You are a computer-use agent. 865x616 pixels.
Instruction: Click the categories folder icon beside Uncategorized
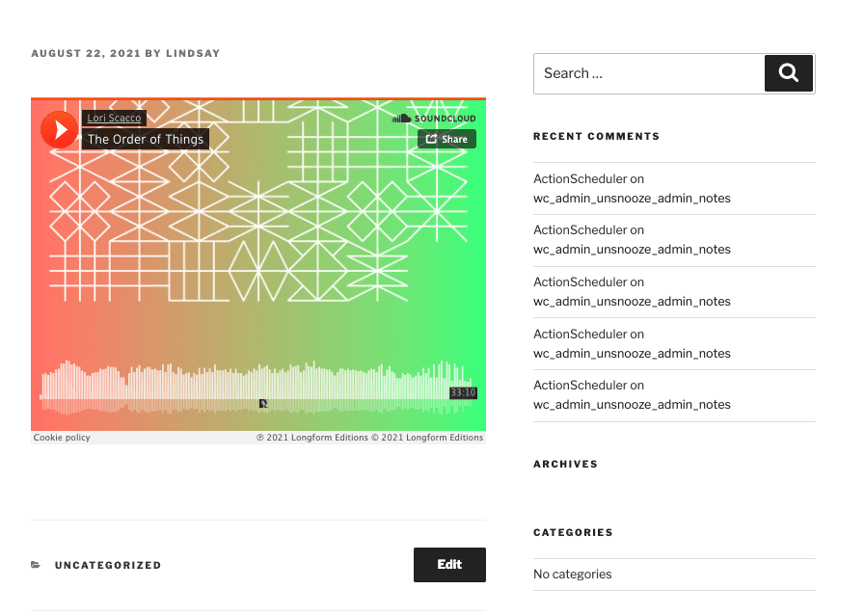click(36, 565)
